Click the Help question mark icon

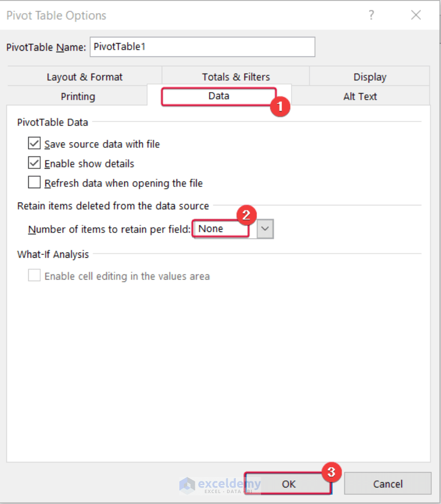pos(371,15)
